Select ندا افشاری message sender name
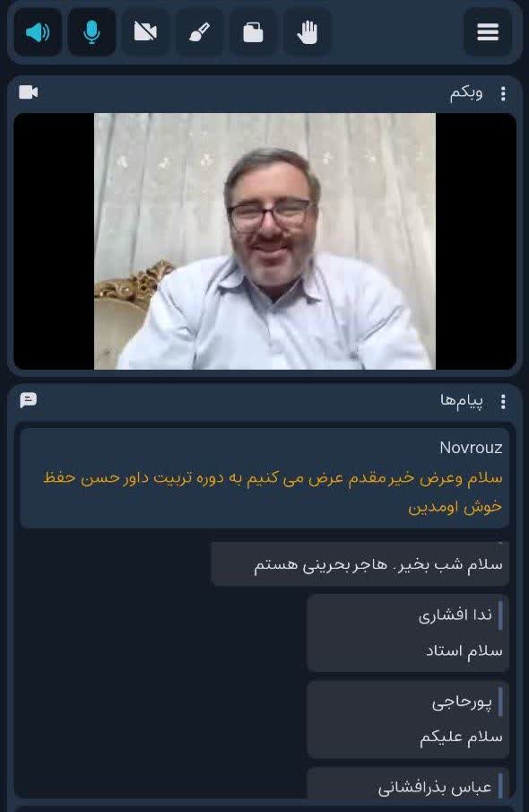Viewport: 529px width, 812px height. tap(455, 616)
